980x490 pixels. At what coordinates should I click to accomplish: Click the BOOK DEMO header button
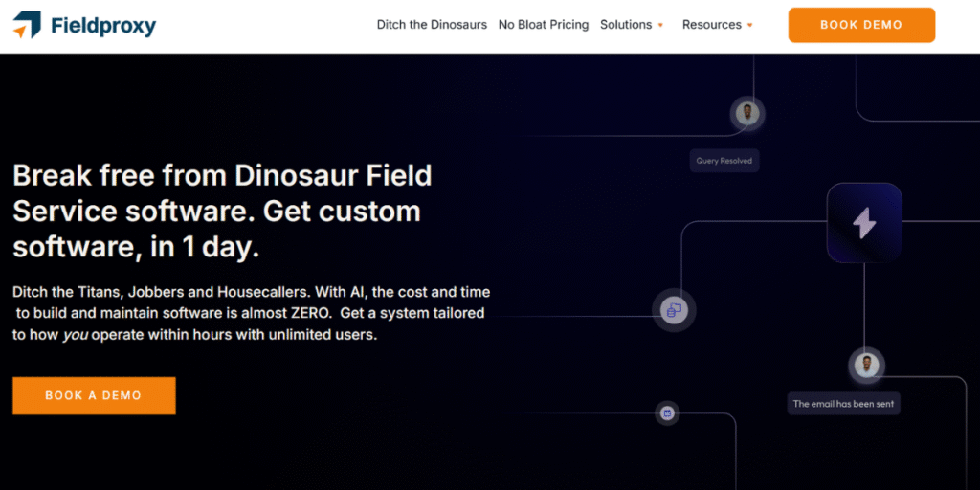(x=861, y=25)
